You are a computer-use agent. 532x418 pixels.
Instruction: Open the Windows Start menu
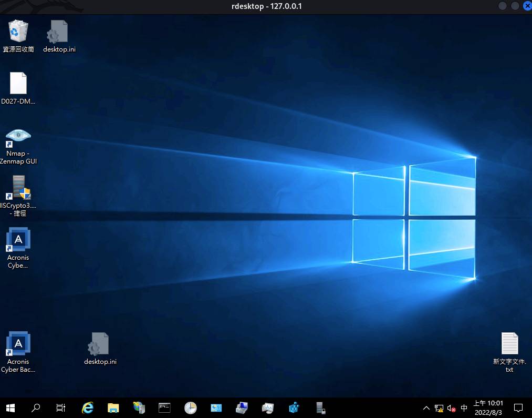[10, 408]
